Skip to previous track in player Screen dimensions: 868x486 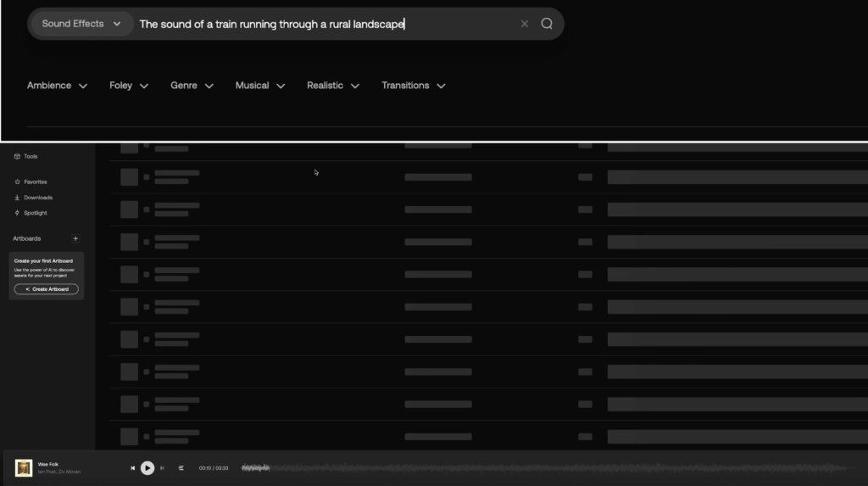coord(132,468)
